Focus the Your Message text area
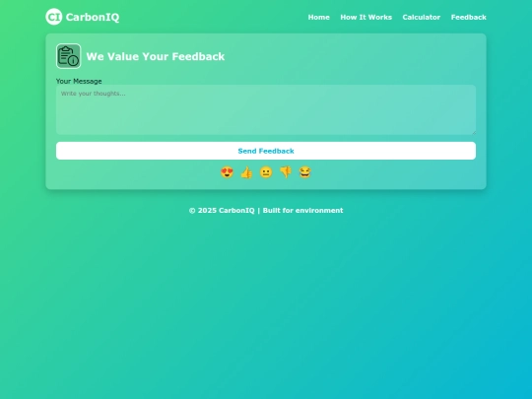The image size is (532, 399). [x=266, y=110]
